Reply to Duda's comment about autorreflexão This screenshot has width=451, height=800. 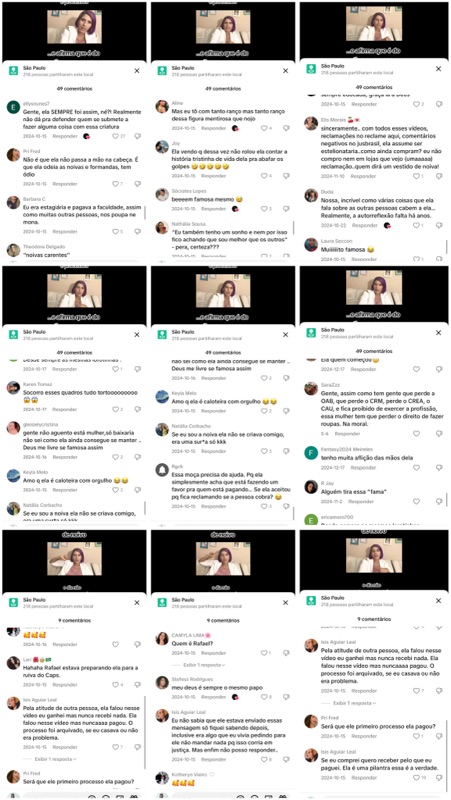[x=365, y=225]
